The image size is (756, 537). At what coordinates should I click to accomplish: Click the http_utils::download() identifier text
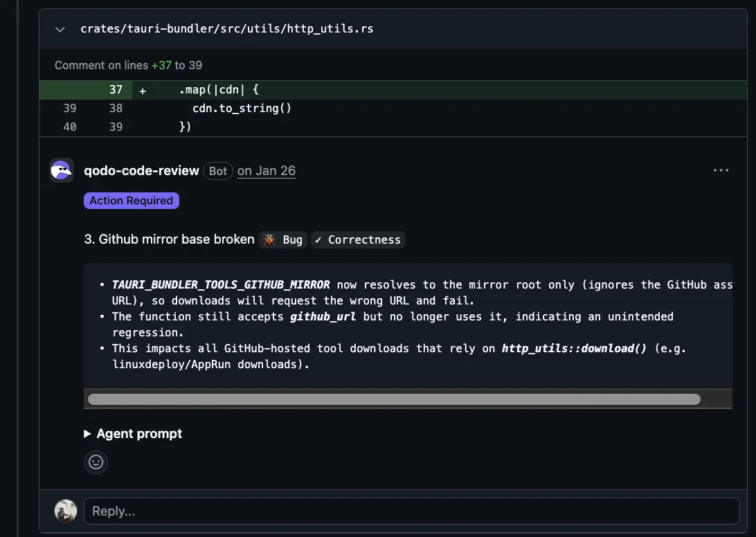coord(574,349)
